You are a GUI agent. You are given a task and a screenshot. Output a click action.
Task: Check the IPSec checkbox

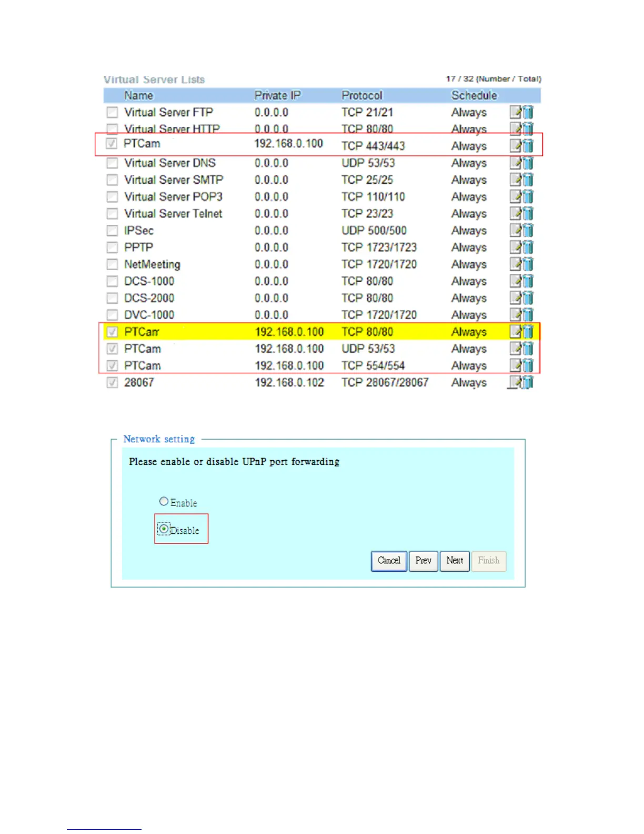112,230
